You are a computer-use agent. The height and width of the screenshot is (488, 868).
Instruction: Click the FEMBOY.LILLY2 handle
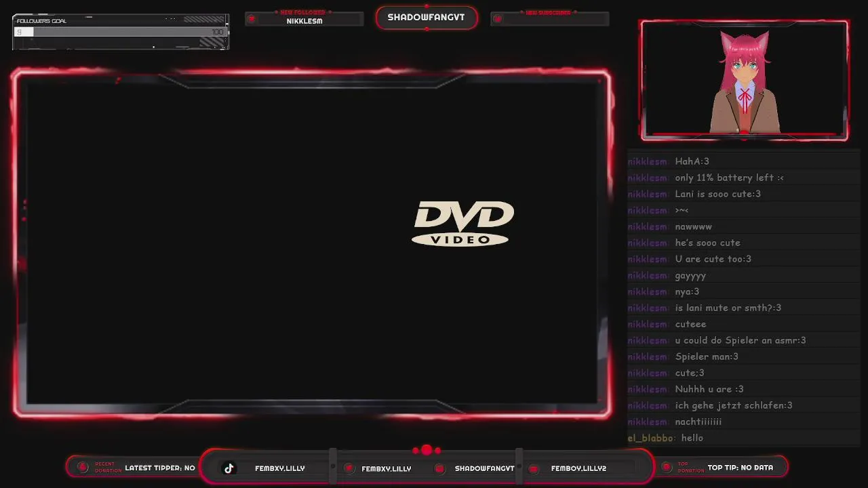pyautogui.click(x=578, y=468)
